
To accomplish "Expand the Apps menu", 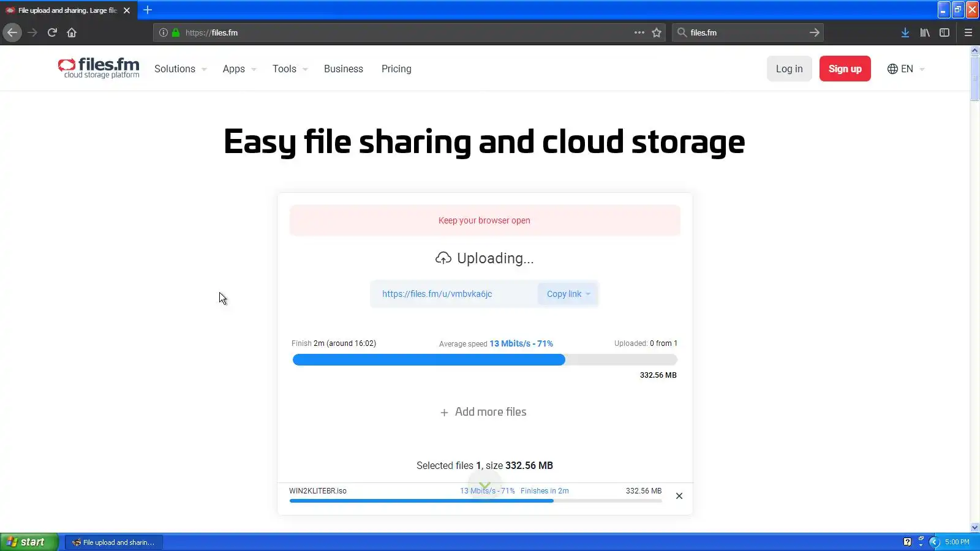I will pos(239,69).
